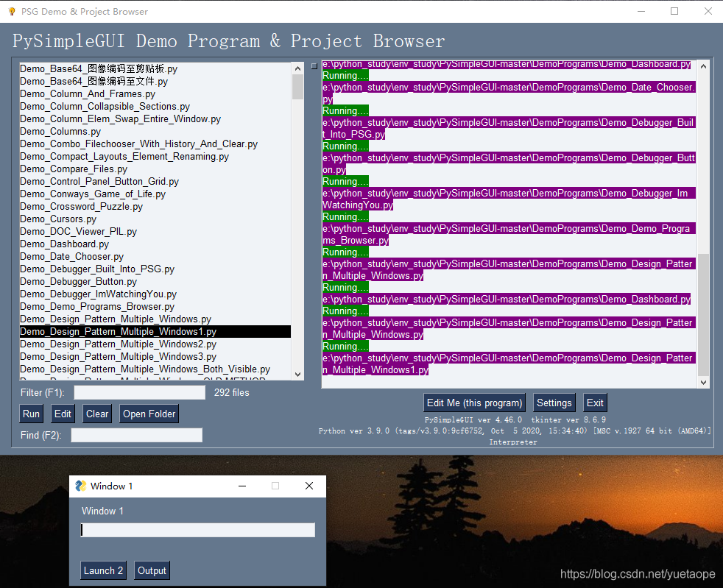Click file list scrollbar down arrow
This screenshot has height=588, width=723.
point(298,374)
